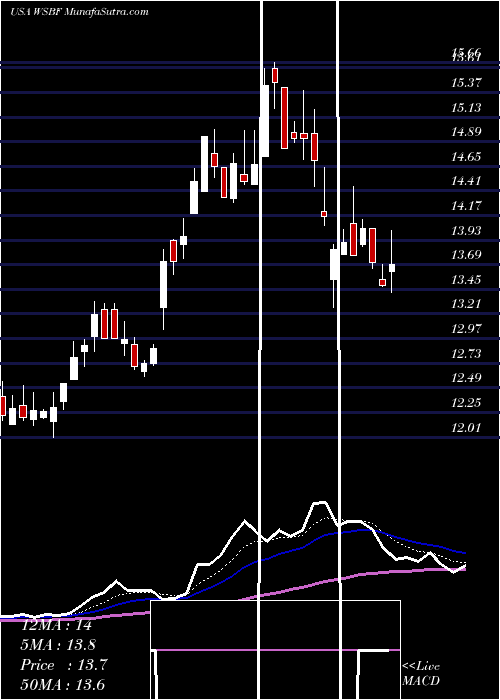Click the 50MA : 13.6 reading
This screenshot has width=500, height=700.
point(62,684)
